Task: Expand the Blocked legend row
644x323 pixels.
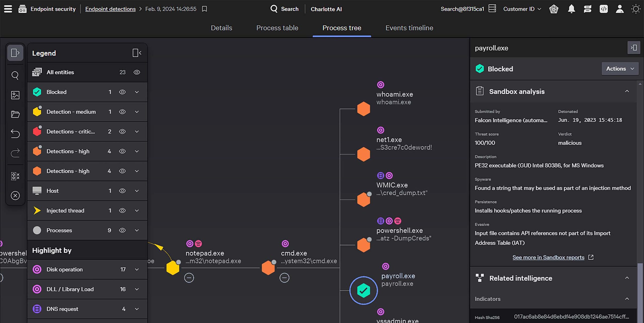Action: (x=137, y=92)
